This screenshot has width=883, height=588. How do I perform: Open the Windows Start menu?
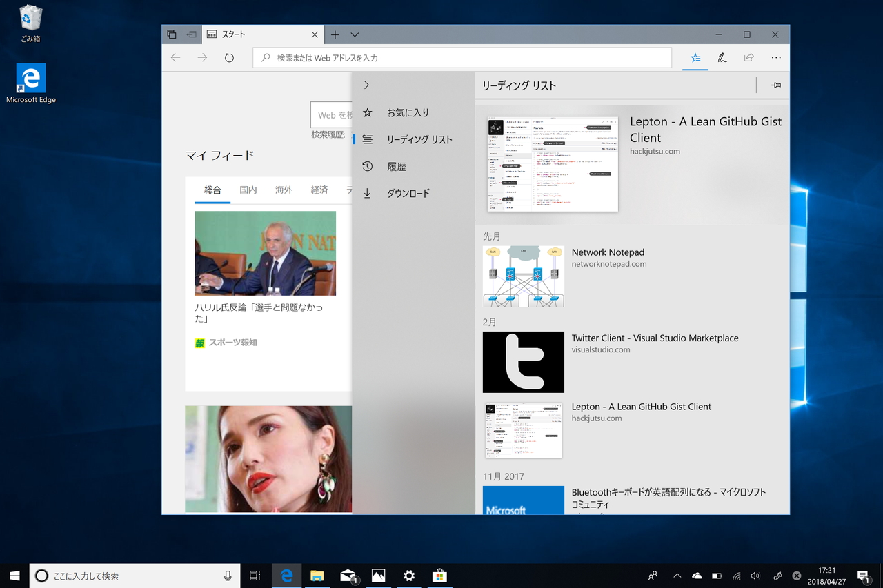tap(14, 576)
